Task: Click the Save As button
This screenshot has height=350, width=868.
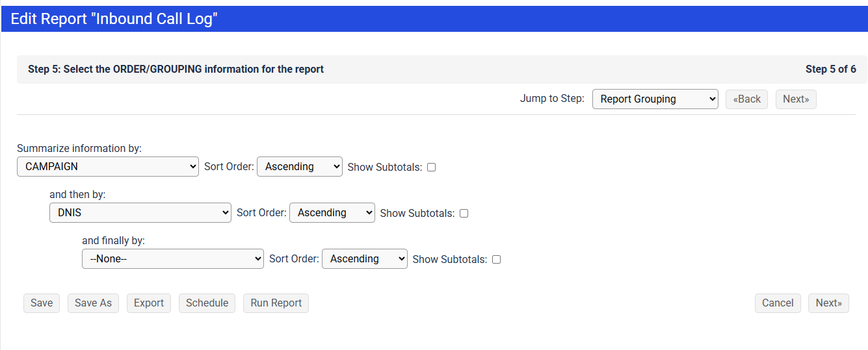Action: pyautogui.click(x=93, y=303)
